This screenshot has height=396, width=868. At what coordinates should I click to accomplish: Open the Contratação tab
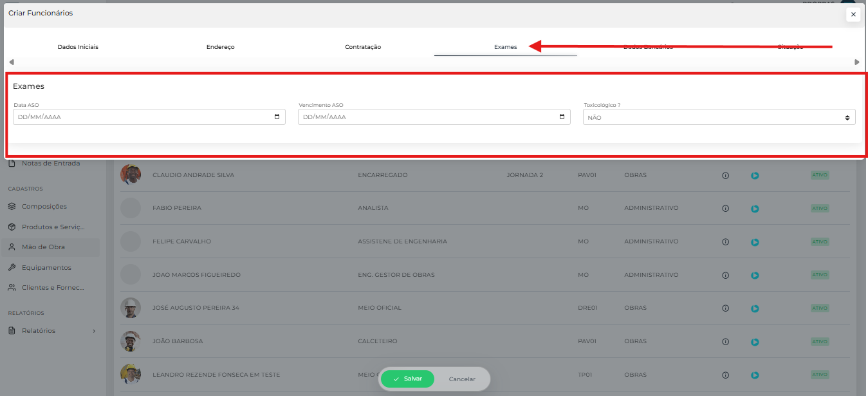[x=363, y=47]
